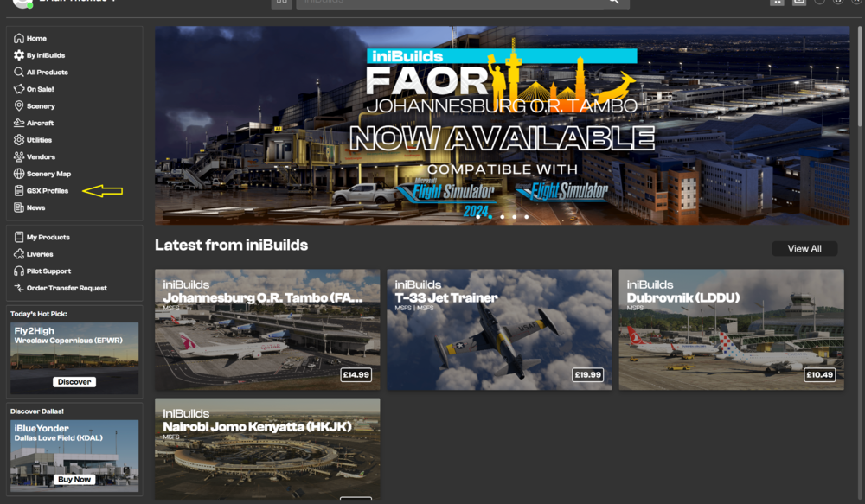The height and width of the screenshot is (504, 865).
Task: Open the Scenery Map globe icon
Action: (x=19, y=174)
